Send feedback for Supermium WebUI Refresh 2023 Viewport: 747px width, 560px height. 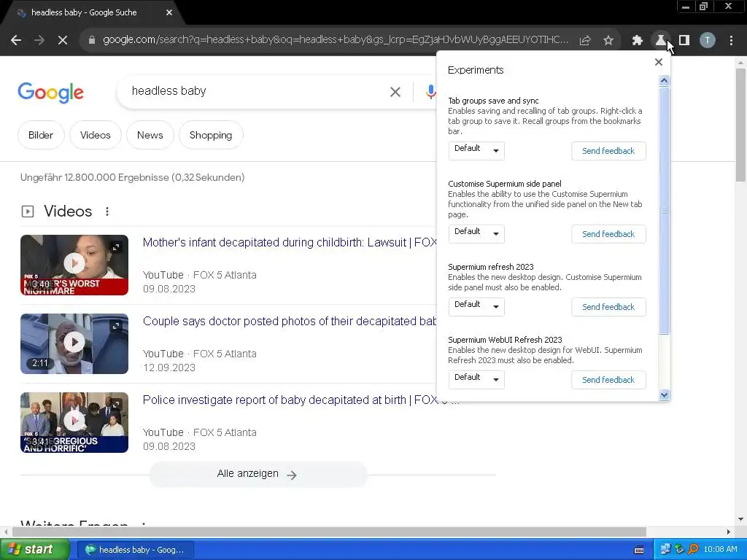[608, 379]
